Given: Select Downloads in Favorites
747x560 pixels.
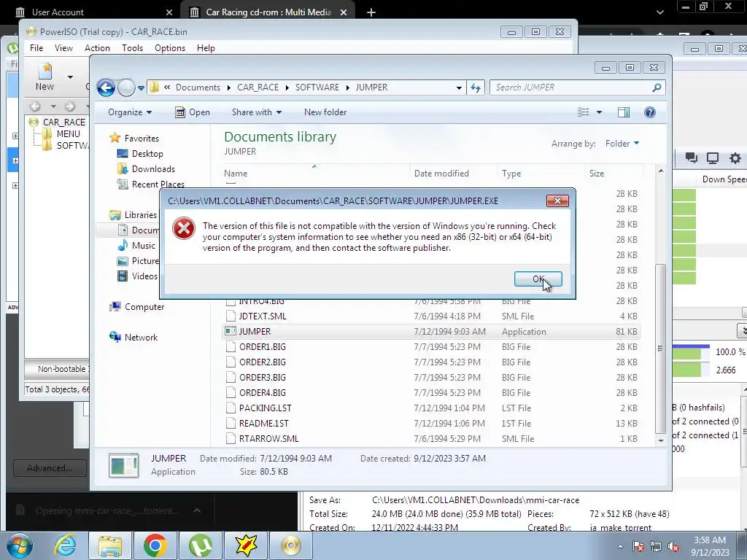Looking at the screenshot, I should tap(153, 169).
